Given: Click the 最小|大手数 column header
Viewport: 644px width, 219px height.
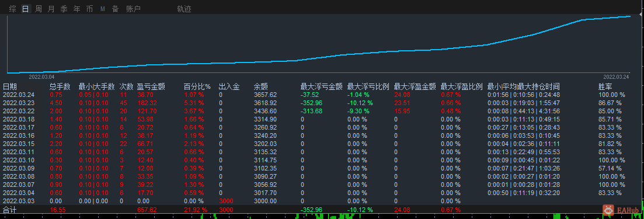Looking at the screenshot, I should tap(96, 86).
